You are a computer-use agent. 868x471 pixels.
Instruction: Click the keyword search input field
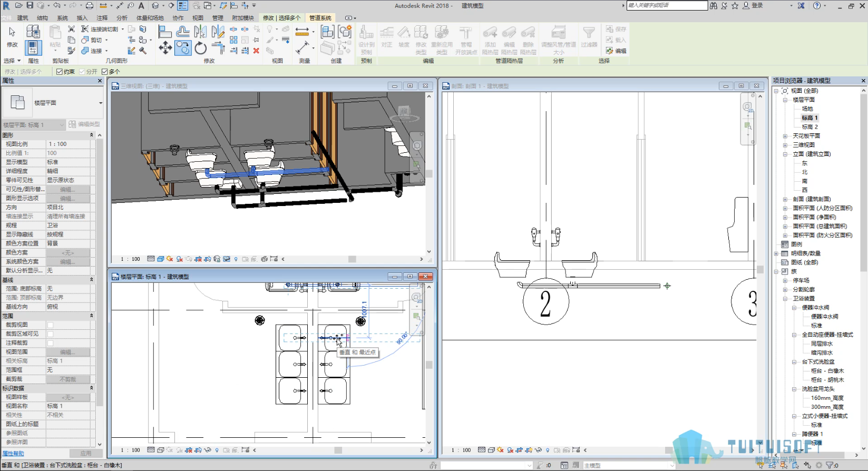tap(667, 5)
